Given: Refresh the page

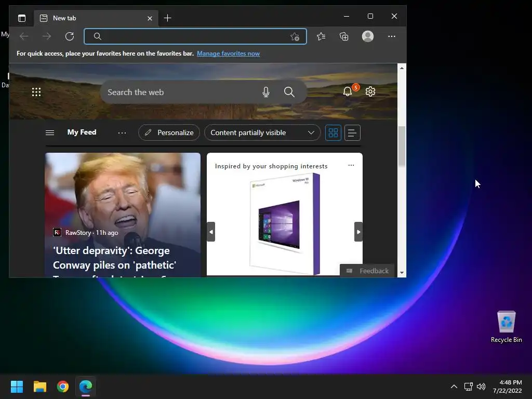Looking at the screenshot, I should (70, 36).
